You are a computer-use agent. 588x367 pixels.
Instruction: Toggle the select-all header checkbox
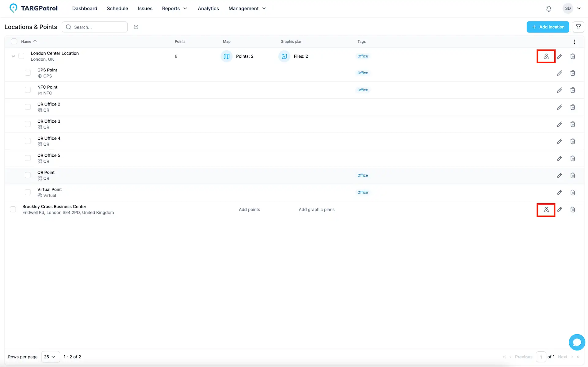coord(14,41)
